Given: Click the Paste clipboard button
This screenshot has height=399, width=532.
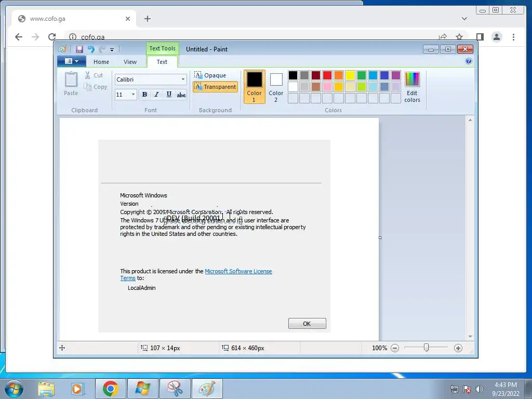Looking at the screenshot, I should pos(71,84).
